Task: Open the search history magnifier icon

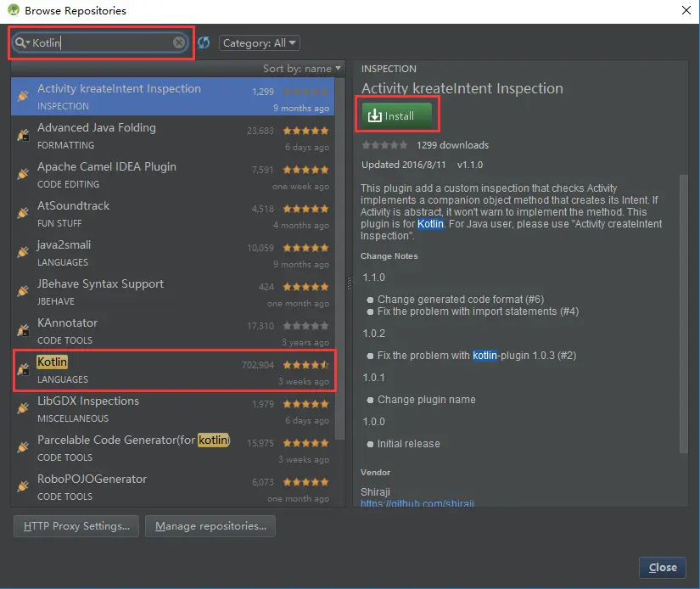Action: pos(21,42)
